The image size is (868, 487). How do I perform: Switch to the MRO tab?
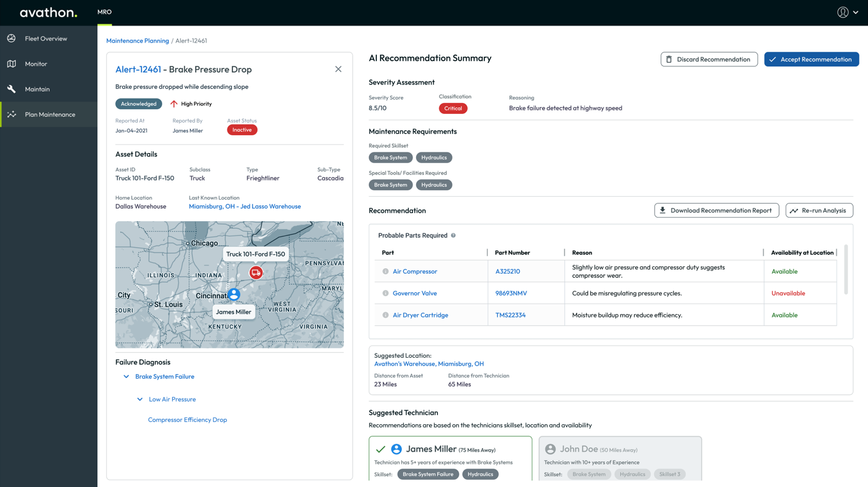[x=104, y=12]
